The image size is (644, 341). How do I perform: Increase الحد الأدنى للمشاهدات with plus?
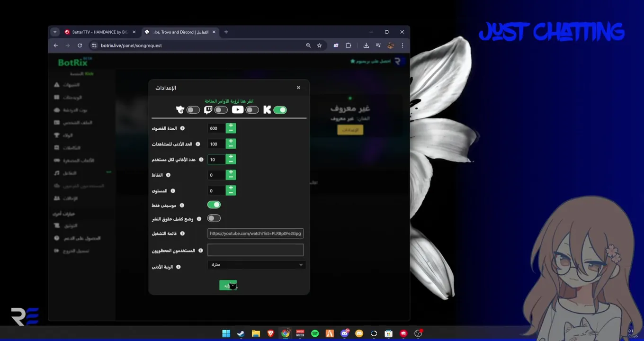point(231,141)
